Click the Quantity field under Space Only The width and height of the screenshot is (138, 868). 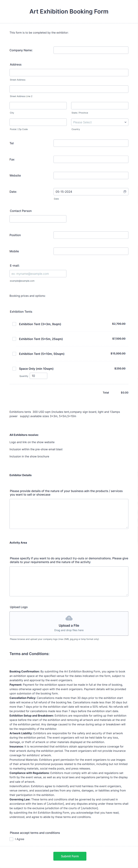tap(38, 376)
